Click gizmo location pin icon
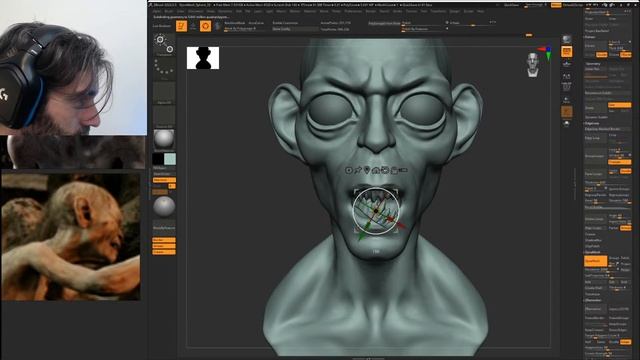640x360 pixels. (367, 170)
